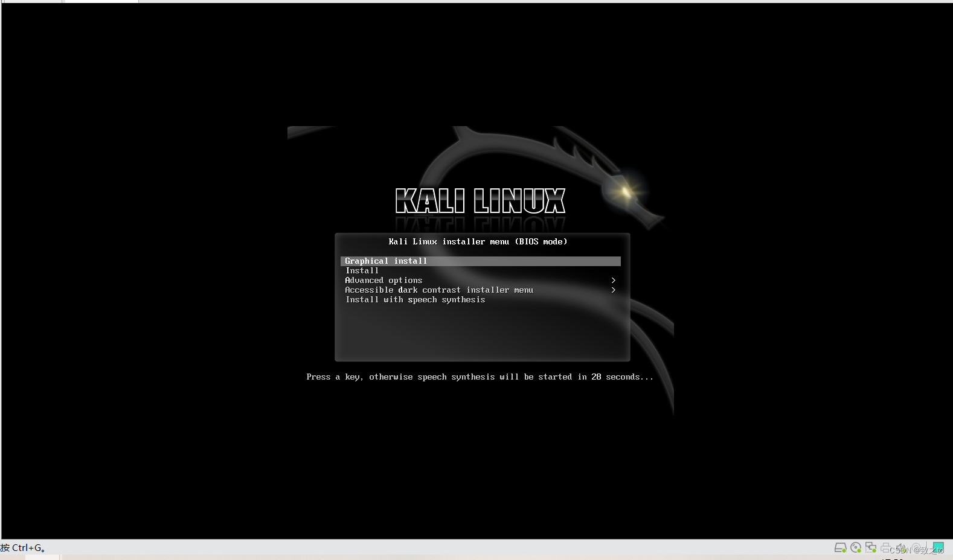Screen dimensions: 953x560
Task: Click the printer device status icon
Action: click(886, 548)
